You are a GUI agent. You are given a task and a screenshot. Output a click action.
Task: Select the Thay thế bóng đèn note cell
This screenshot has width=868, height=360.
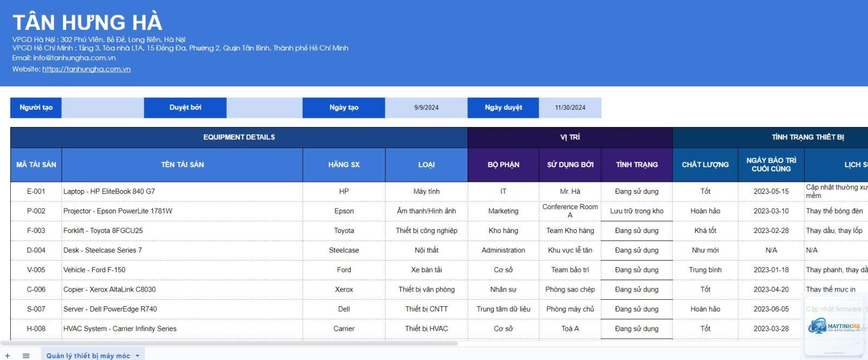[x=836, y=211]
